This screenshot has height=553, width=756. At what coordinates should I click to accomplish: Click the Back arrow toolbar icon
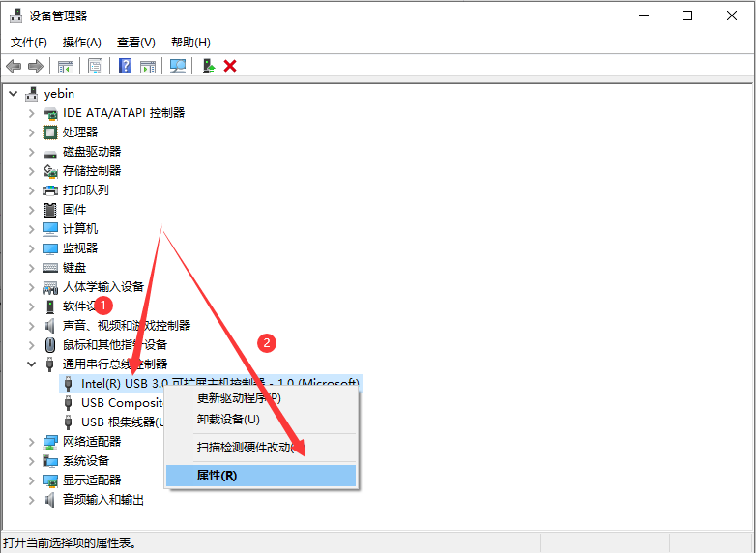click(x=14, y=66)
